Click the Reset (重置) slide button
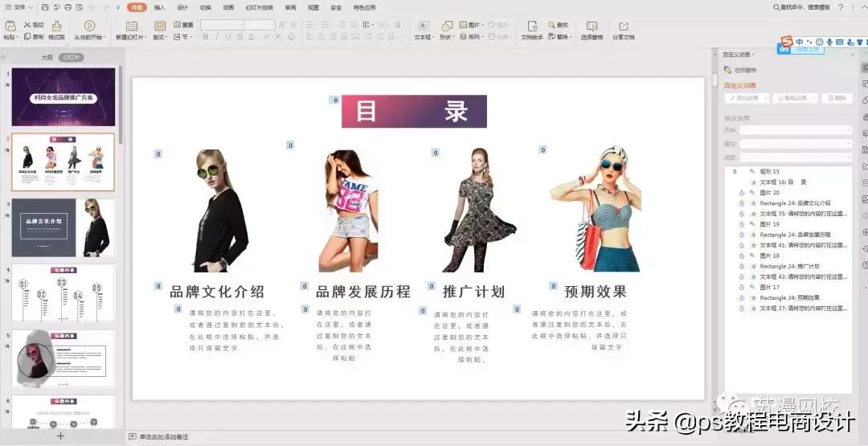Image resolution: width=868 pixels, height=446 pixels. 183,26
